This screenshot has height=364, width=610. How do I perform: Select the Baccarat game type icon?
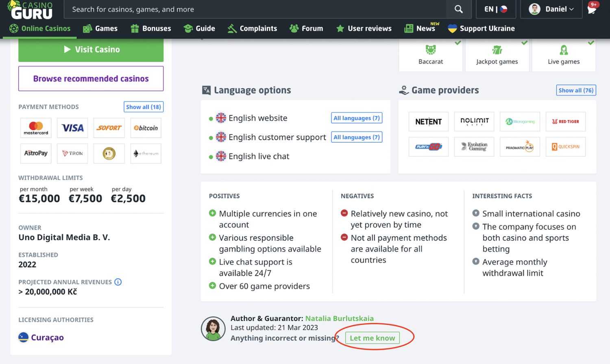coord(431,55)
